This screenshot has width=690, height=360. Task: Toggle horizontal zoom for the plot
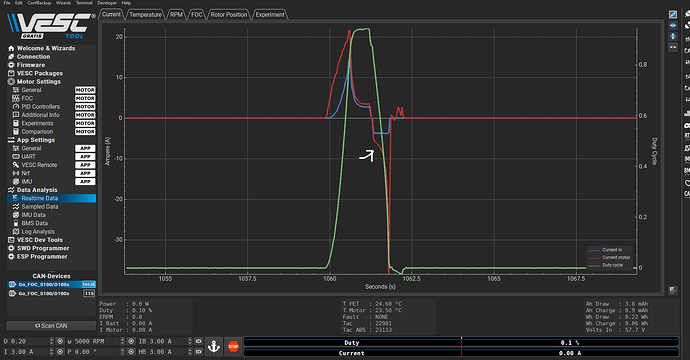click(673, 26)
